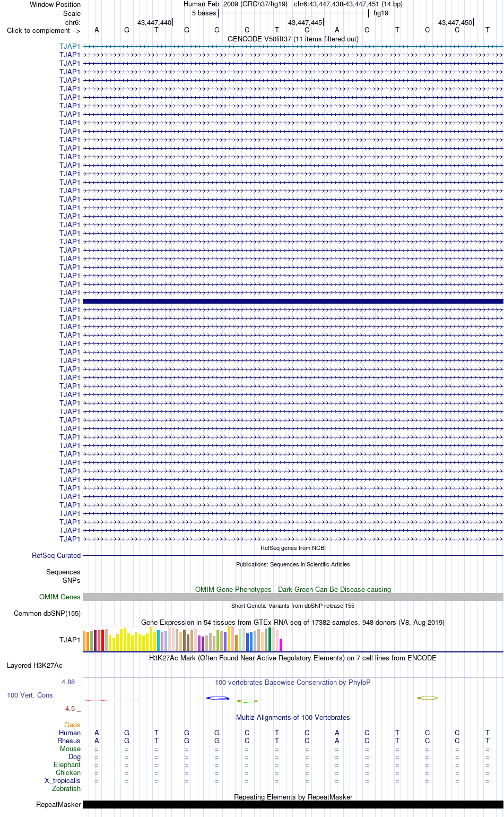This screenshot has height=817, width=504.
Task: Click the 'Dog' alignment row label
Action: tap(75, 756)
